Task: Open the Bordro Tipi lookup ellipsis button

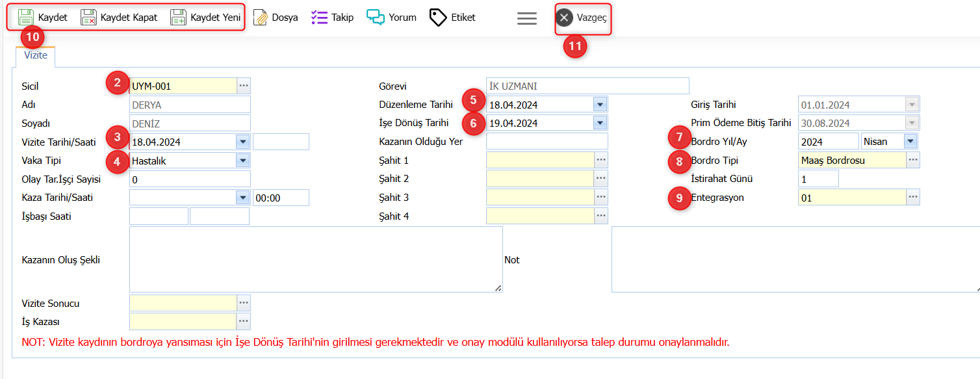Action: [x=913, y=160]
